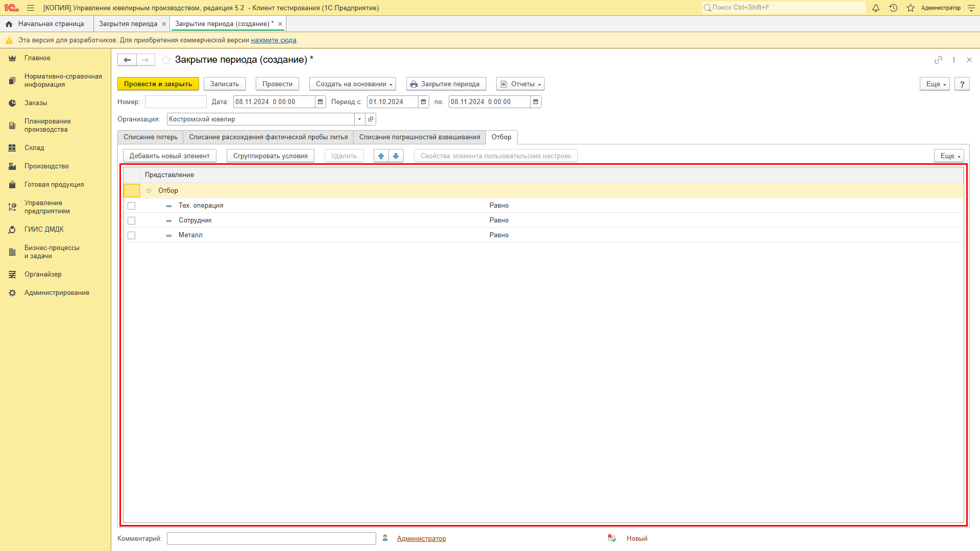Image resolution: width=980 pixels, height=551 pixels.
Task: Open calendar picker for Период с field
Action: (x=424, y=102)
